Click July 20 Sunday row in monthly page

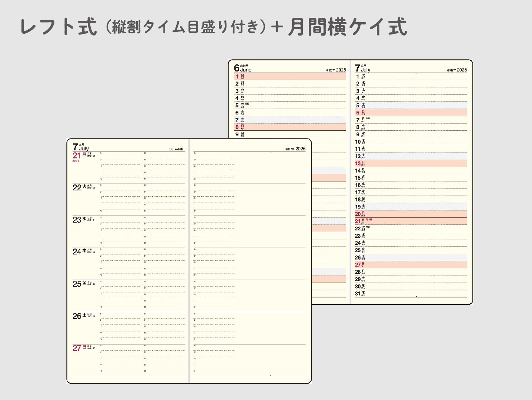click(x=411, y=214)
